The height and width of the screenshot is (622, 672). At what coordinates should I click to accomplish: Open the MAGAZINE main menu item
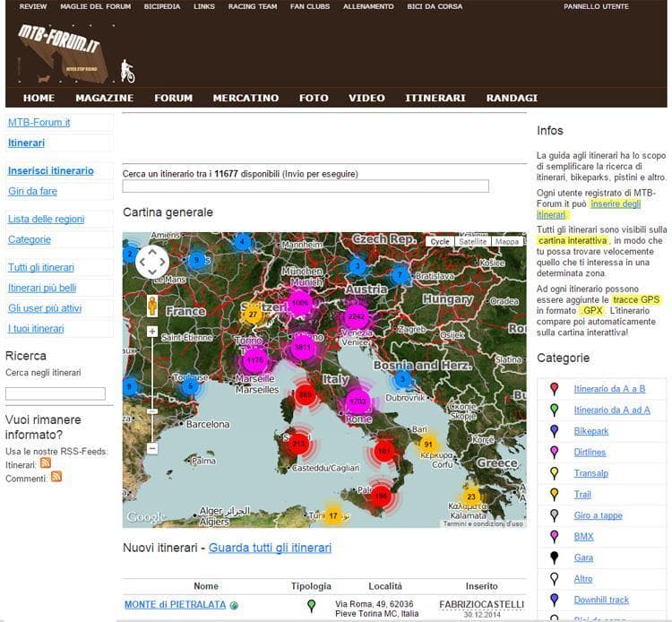coord(105,98)
